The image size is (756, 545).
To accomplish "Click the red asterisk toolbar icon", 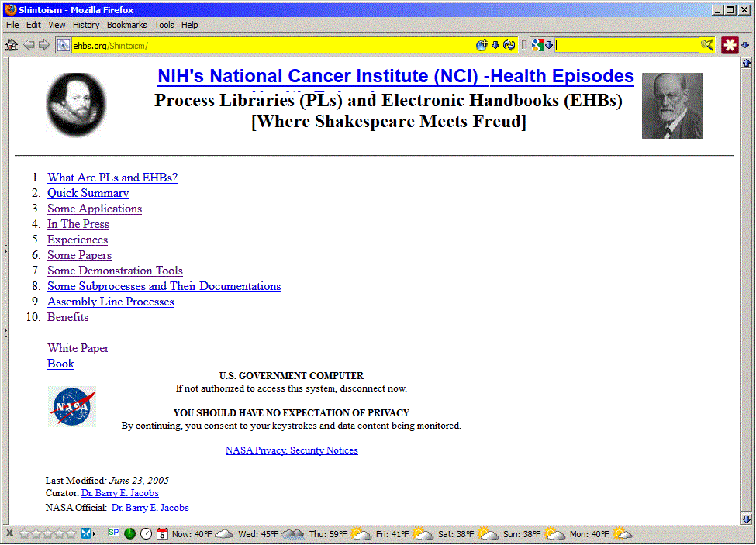I will [730, 45].
